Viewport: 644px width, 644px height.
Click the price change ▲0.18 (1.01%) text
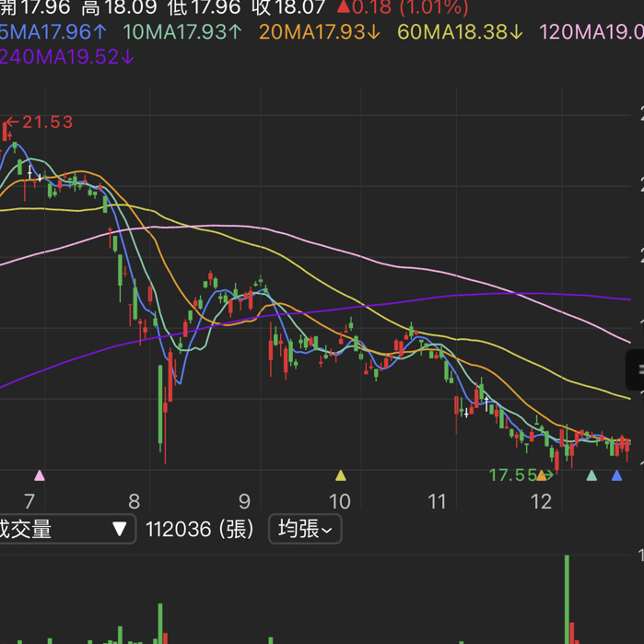pyautogui.click(x=402, y=8)
